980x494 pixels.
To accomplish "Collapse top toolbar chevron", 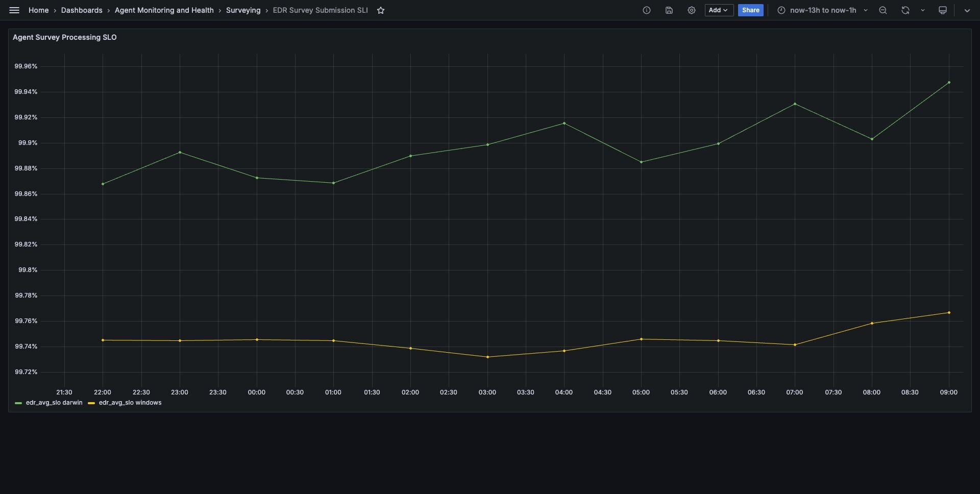I will tap(967, 10).
